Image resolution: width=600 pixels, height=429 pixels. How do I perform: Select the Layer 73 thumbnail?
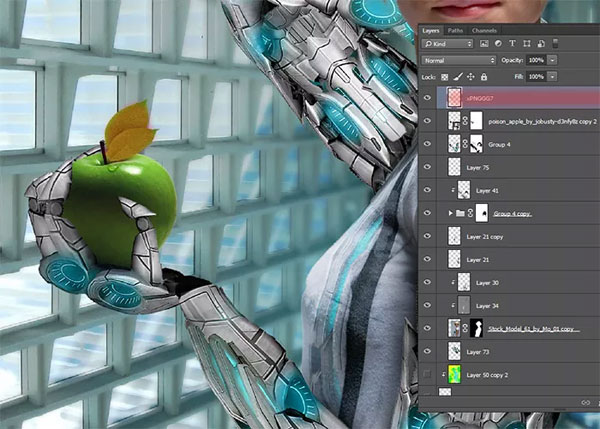454,351
